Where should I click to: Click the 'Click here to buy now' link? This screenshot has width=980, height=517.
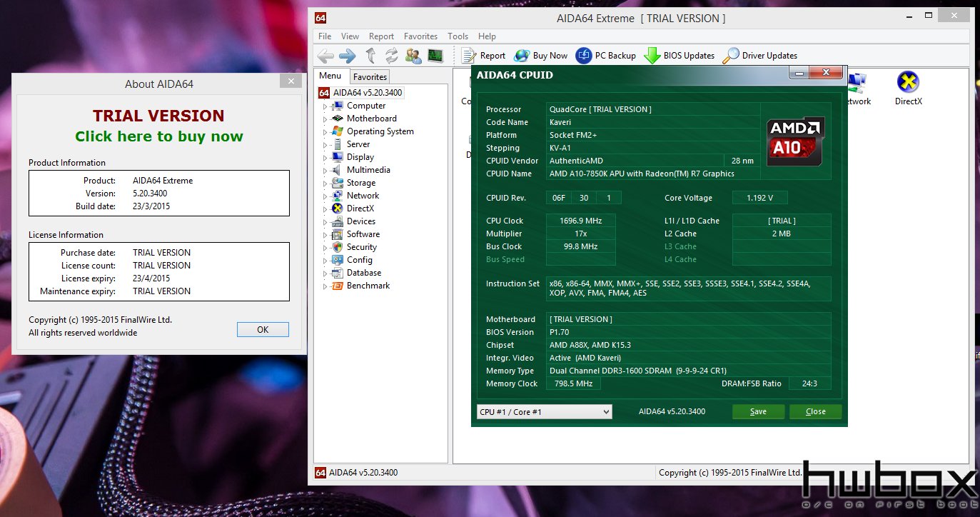pos(159,136)
